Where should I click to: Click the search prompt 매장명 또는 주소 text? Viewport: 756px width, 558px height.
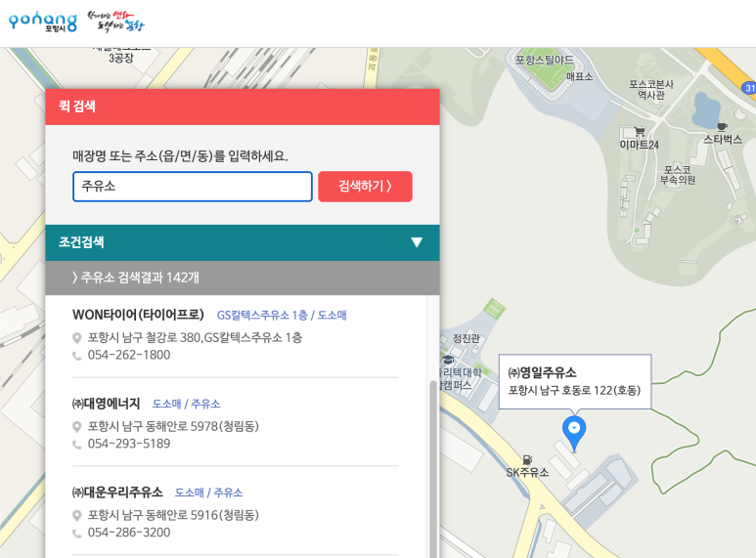coord(180,156)
